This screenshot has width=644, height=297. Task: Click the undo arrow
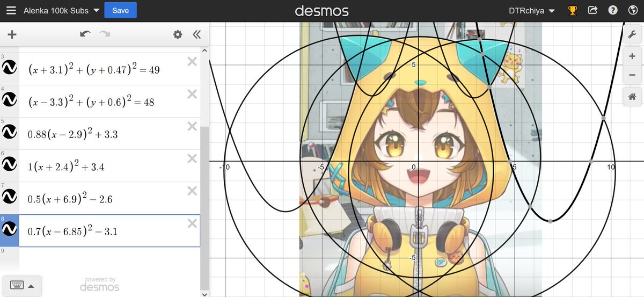85,34
